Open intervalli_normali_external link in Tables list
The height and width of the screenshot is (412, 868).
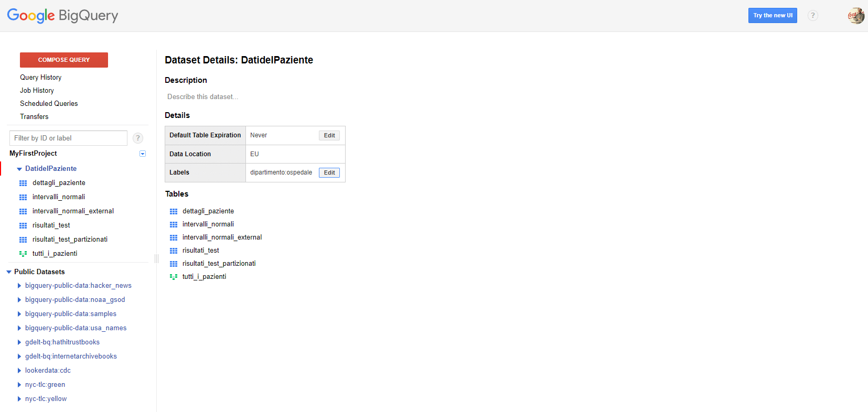[x=222, y=237]
